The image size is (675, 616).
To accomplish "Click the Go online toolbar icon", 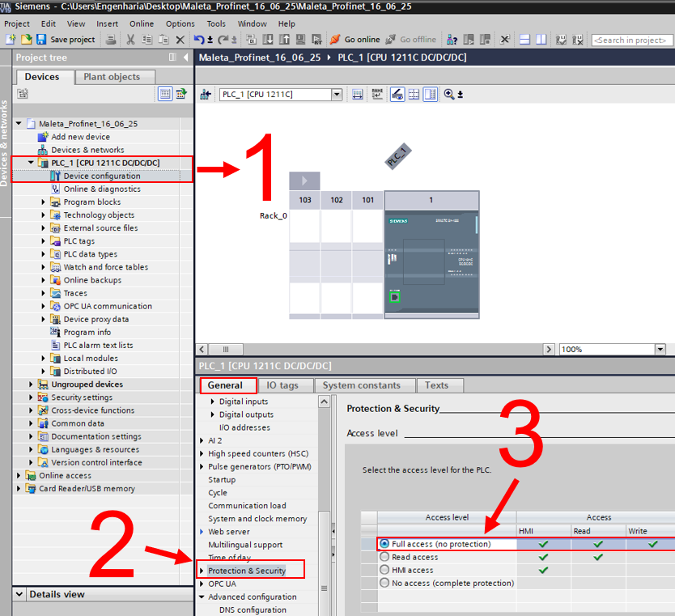I will click(x=335, y=39).
